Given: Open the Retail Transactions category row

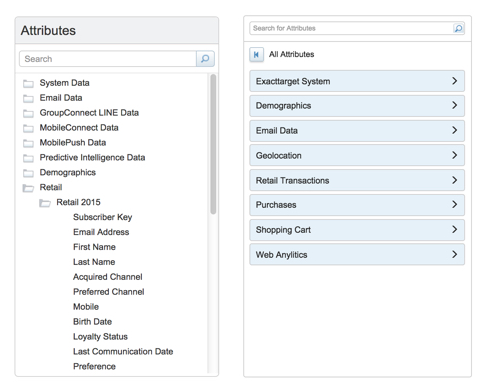Looking at the screenshot, I should tap(357, 180).
